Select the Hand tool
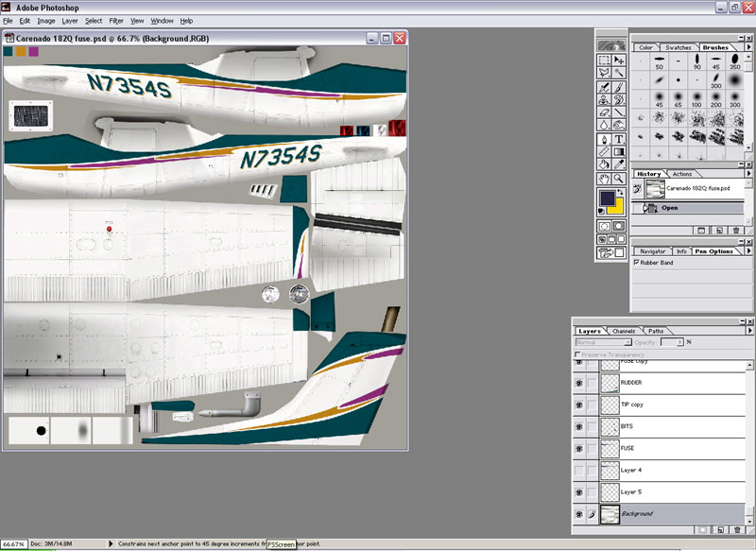Viewport: 756px width, 551px height. click(604, 178)
